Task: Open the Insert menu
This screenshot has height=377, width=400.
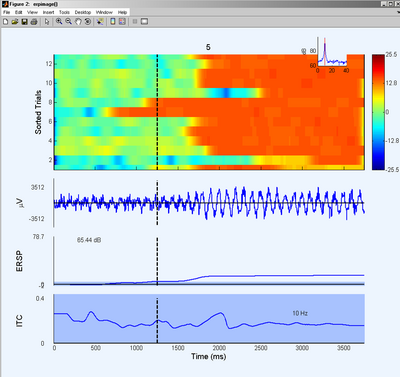Action: coord(48,12)
